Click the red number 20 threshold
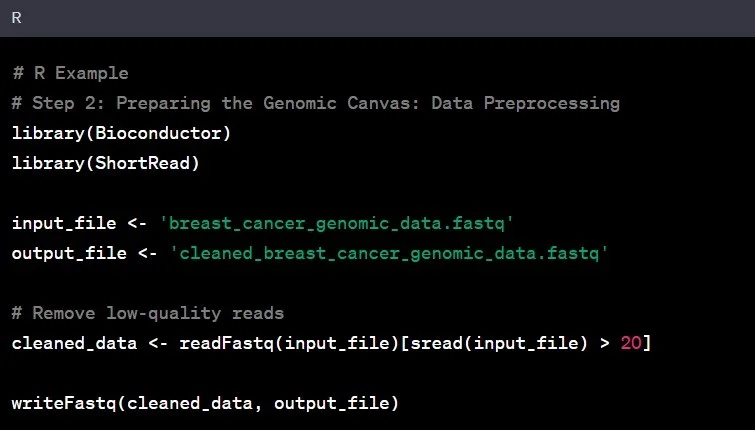 tap(631, 343)
